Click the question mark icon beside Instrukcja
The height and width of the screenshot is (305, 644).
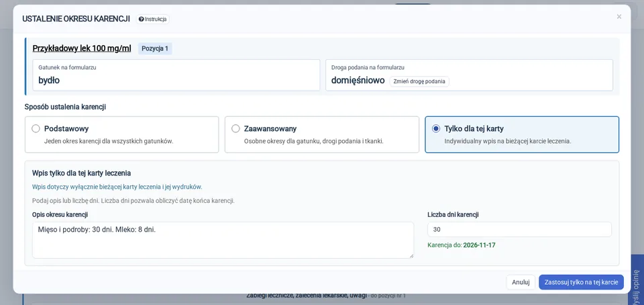coord(142,19)
